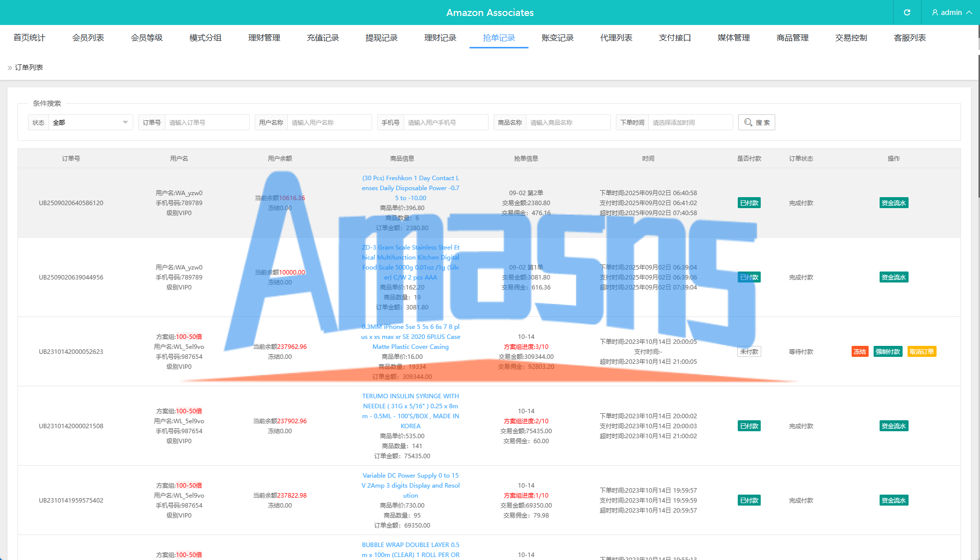Click the vertical page scrollbar

pyautogui.click(x=978, y=125)
